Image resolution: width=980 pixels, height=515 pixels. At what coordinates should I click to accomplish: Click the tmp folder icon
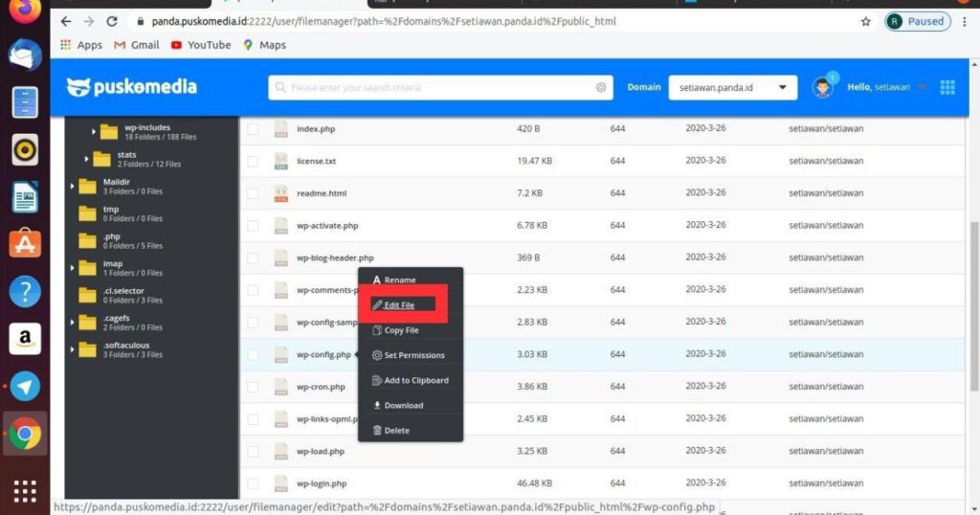click(x=87, y=213)
